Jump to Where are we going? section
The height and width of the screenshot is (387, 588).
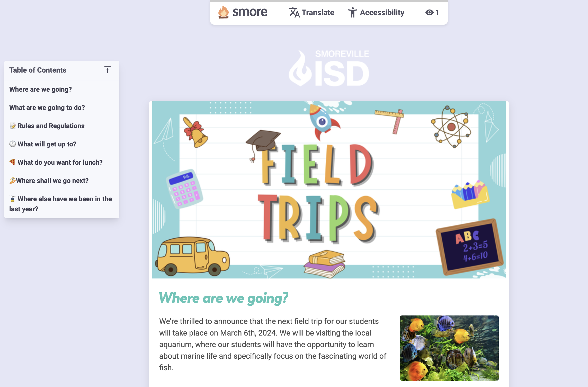pyautogui.click(x=40, y=89)
